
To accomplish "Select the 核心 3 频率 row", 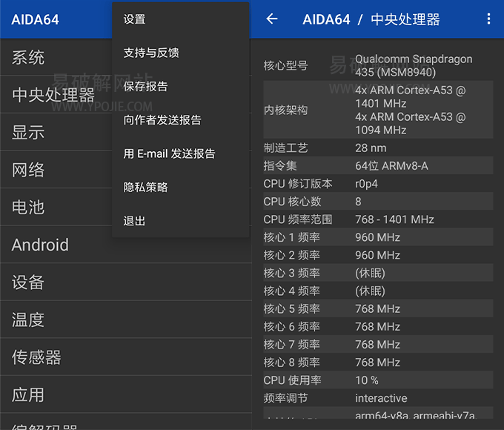I will (x=378, y=273).
